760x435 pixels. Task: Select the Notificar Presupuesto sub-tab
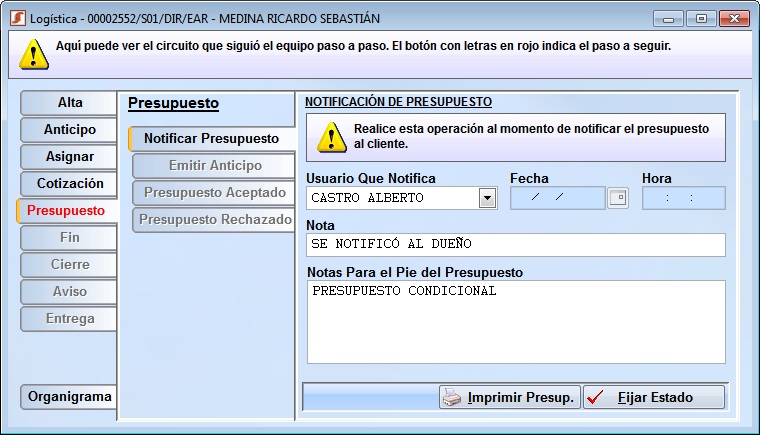[211, 138]
